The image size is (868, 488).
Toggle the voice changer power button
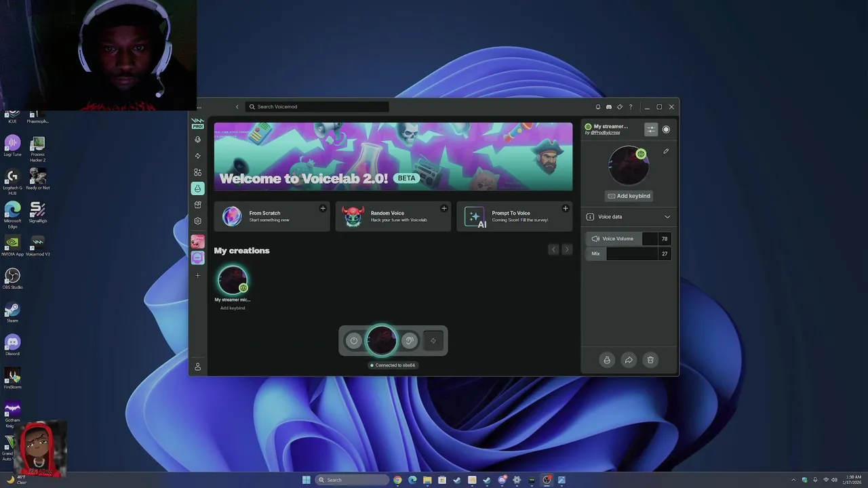tap(353, 341)
